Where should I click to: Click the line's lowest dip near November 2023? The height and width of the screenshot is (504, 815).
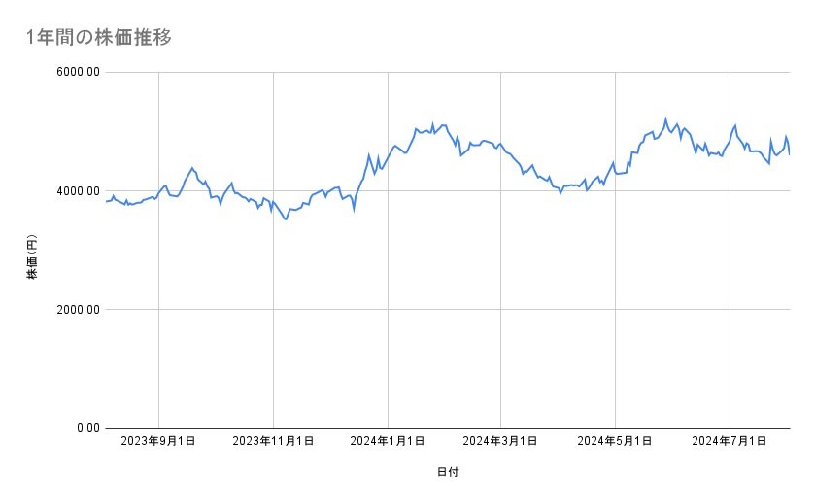coord(286,219)
